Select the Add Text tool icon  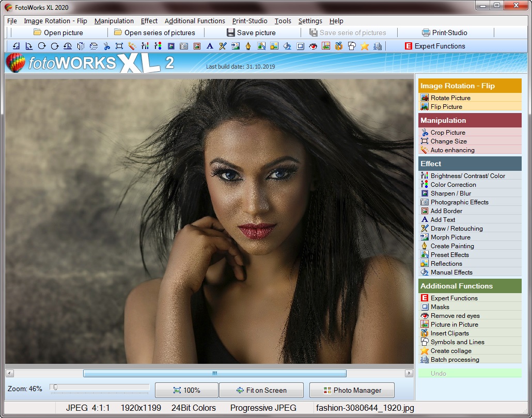click(x=210, y=46)
